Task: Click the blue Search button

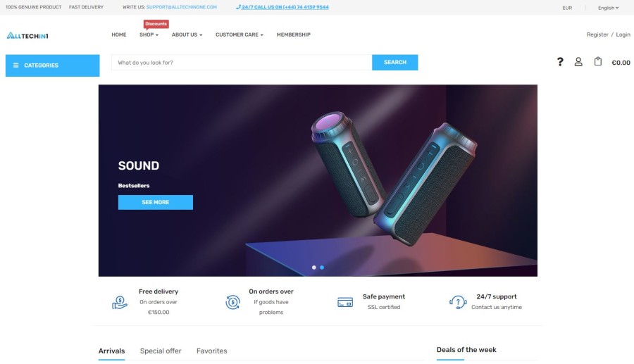Action: pyautogui.click(x=395, y=62)
